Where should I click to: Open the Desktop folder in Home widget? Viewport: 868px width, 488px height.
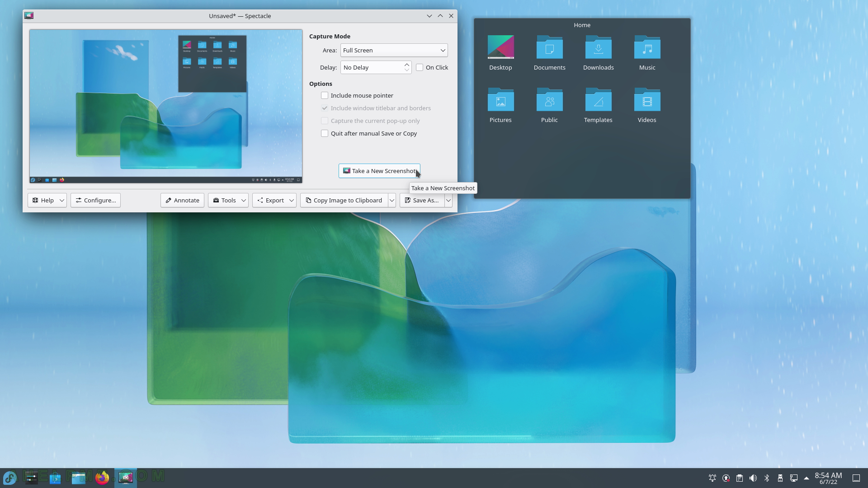(500, 53)
